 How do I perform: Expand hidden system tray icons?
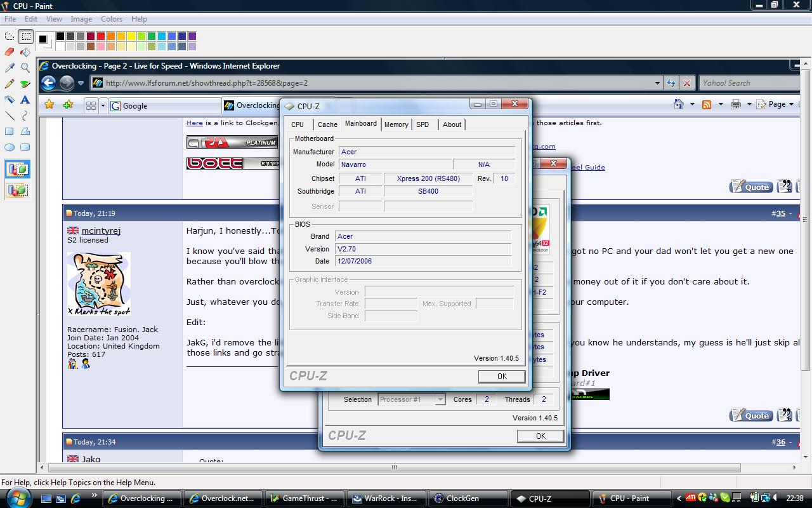(x=679, y=498)
